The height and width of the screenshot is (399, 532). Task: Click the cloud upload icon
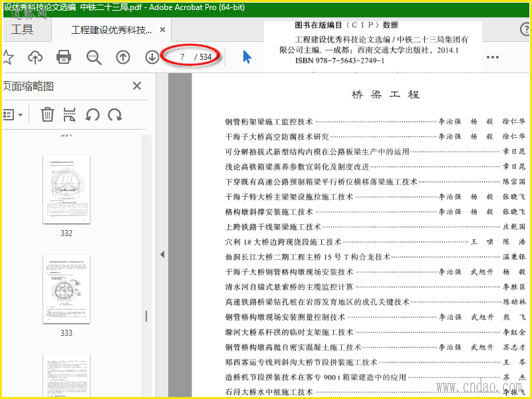(35, 57)
